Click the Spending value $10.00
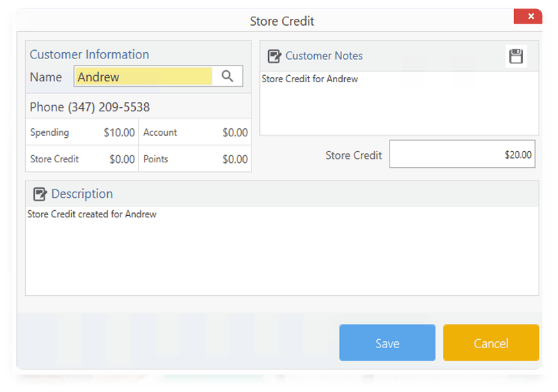The height and width of the screenshot is (392, 558). click(119, 133)
